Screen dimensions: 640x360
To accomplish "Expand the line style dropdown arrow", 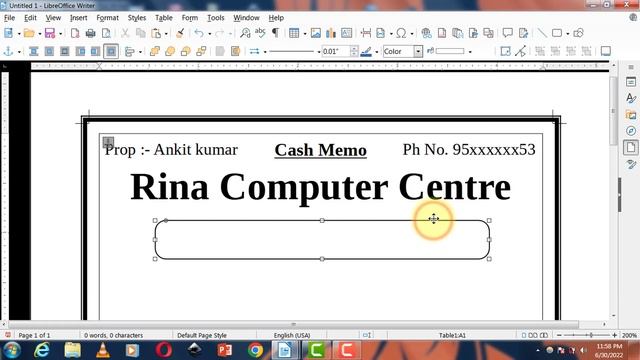I will (319, 52).
